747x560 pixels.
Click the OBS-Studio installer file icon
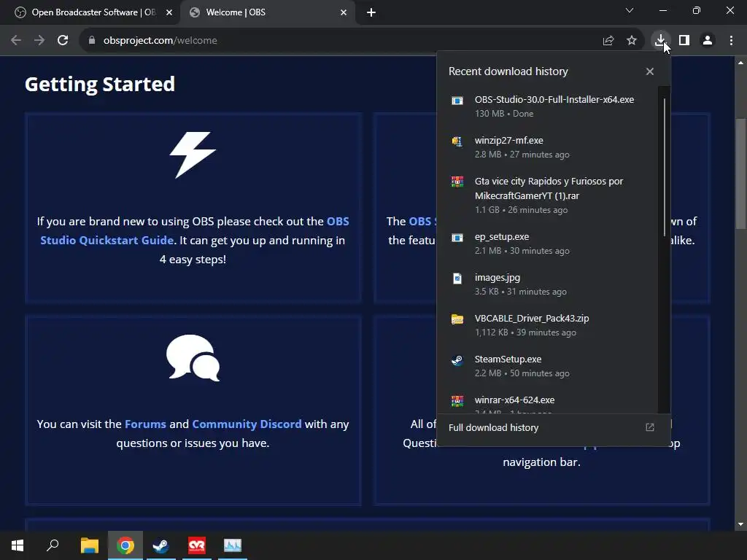(x=457, y=100)
